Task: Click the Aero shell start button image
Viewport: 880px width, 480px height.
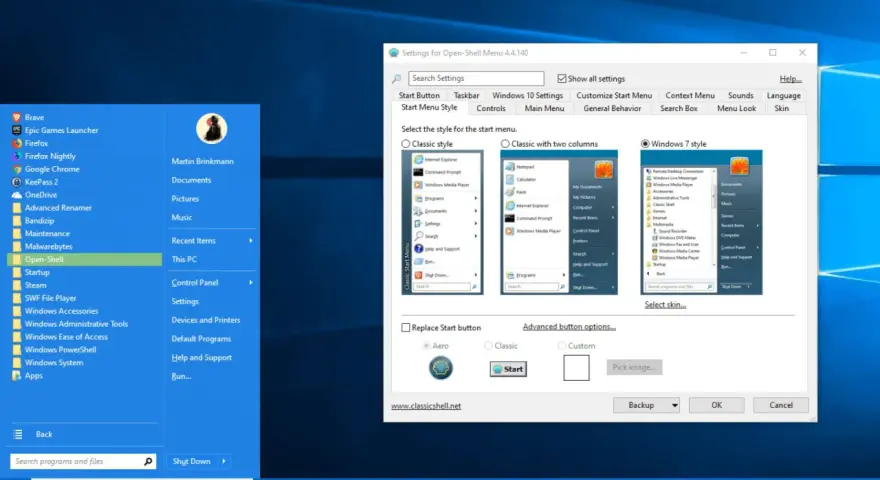Action: point(441,368)
